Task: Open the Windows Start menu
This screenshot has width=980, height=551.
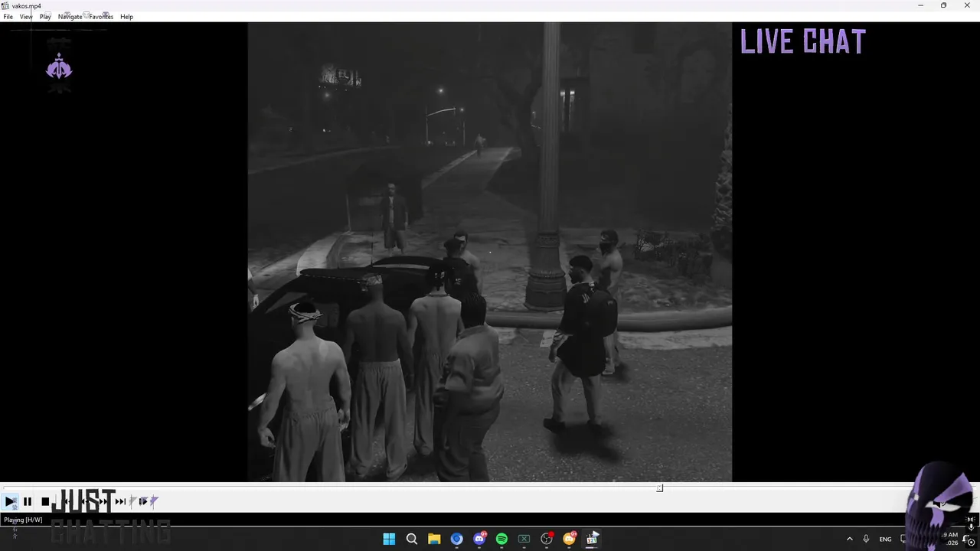Action: 389,539
